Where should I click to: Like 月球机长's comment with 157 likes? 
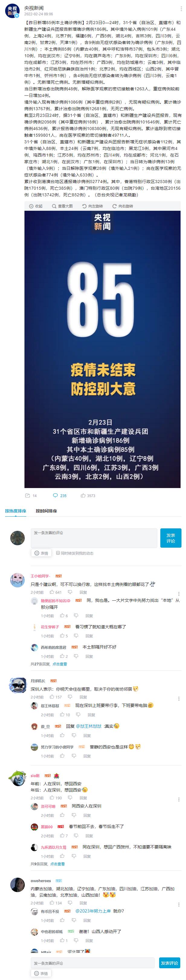(55, 697)
